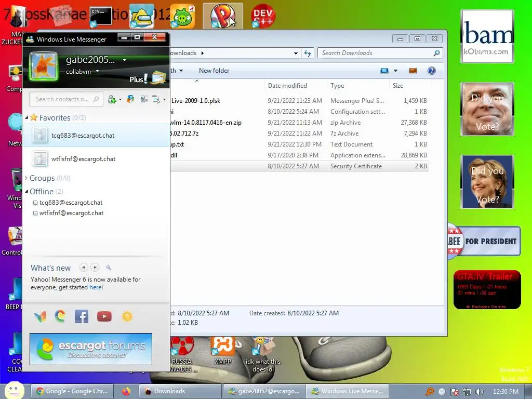Collapse the Offline group

coord(26,191)
